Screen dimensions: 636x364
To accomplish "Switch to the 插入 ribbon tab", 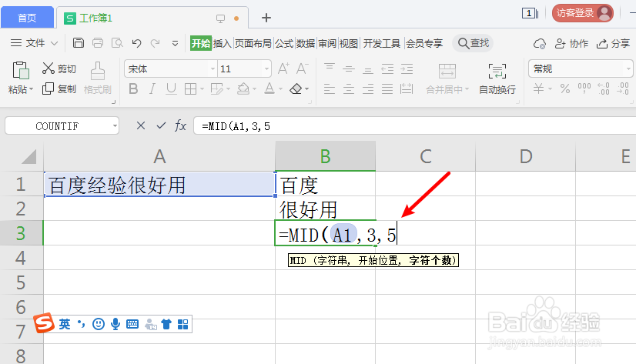I will (222, 43).
